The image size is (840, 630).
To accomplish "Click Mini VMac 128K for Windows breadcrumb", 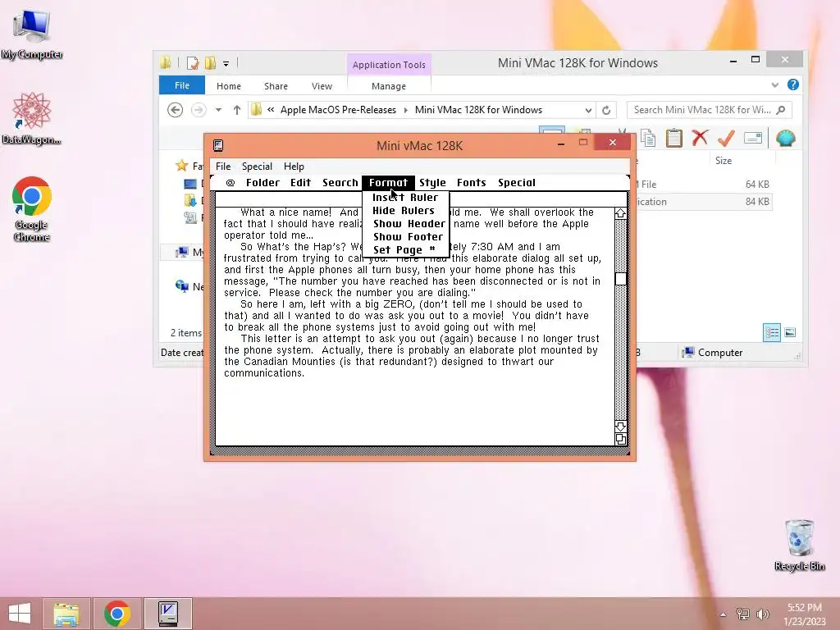I will click(478, 110).
